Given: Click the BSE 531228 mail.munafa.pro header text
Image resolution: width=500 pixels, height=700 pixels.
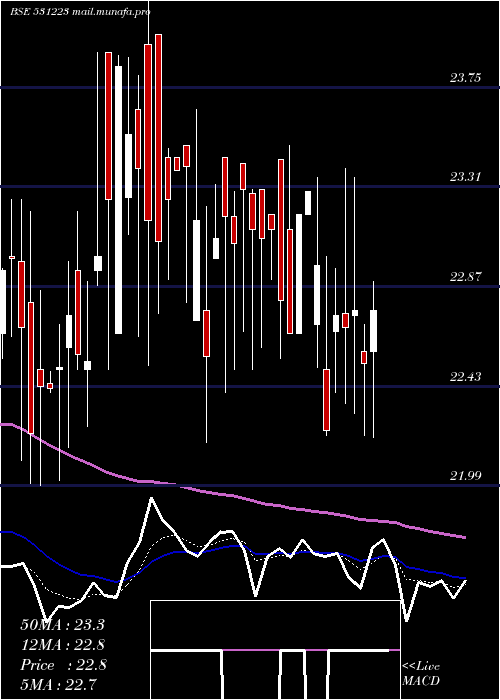Looking at the screenshot, I should [80, 12].
